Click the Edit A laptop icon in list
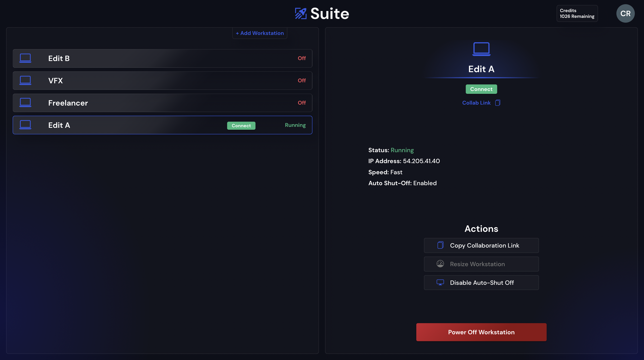Viewport: 644px width, 360px height. click(x=25, y=125)
